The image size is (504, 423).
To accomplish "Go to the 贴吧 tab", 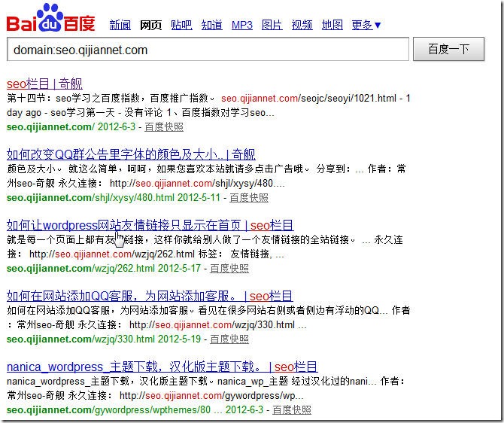I will tap(181, 25).
